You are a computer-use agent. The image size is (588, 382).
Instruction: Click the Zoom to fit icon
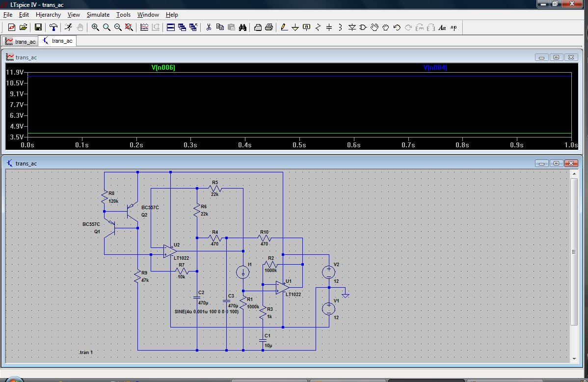pyautogui.click(x=129, y=27)
